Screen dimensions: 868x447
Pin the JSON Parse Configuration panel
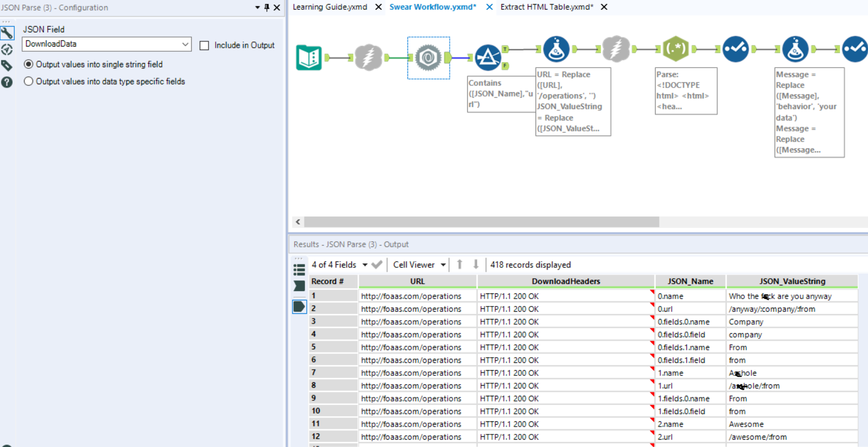(x=266, y=7)
